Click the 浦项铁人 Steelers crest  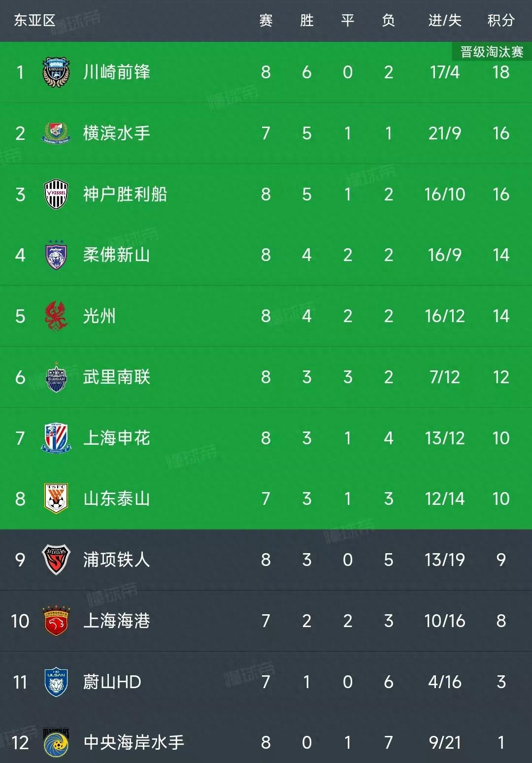(x=56, y=560)
